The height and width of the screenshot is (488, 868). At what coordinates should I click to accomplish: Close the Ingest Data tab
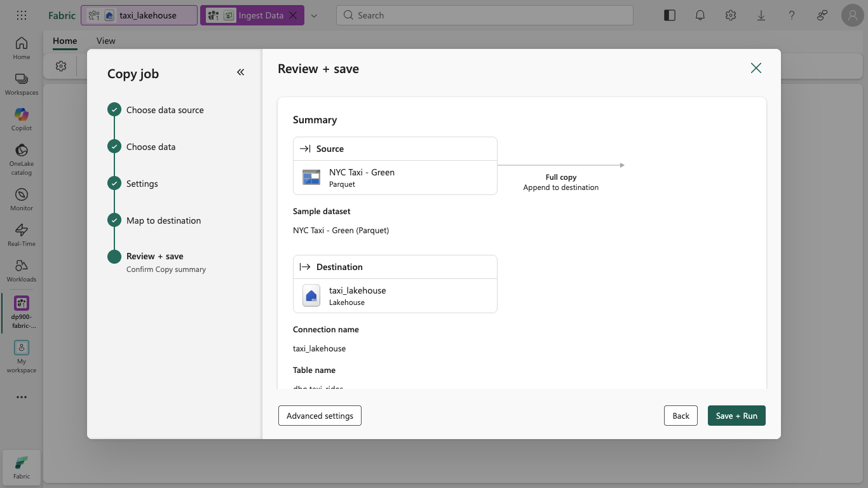[293, 15]
